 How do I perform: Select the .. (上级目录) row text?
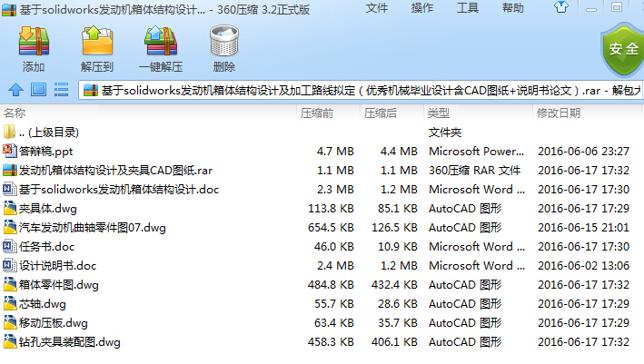click(49, 133)
